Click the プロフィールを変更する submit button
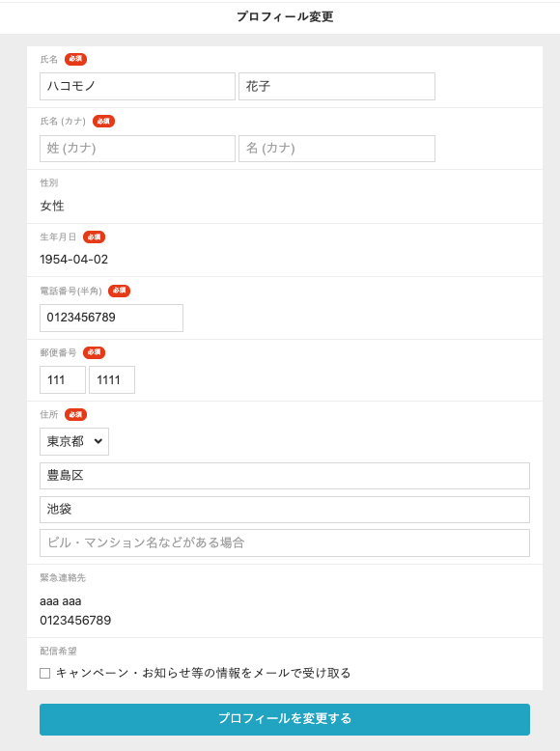Screen dimensions: 560x751 pos(285,719)
